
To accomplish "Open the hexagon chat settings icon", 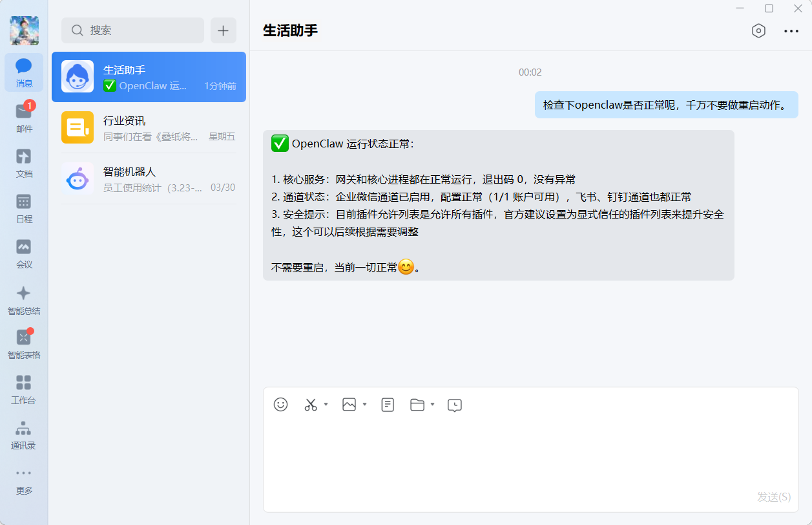I will coord(758,31).
